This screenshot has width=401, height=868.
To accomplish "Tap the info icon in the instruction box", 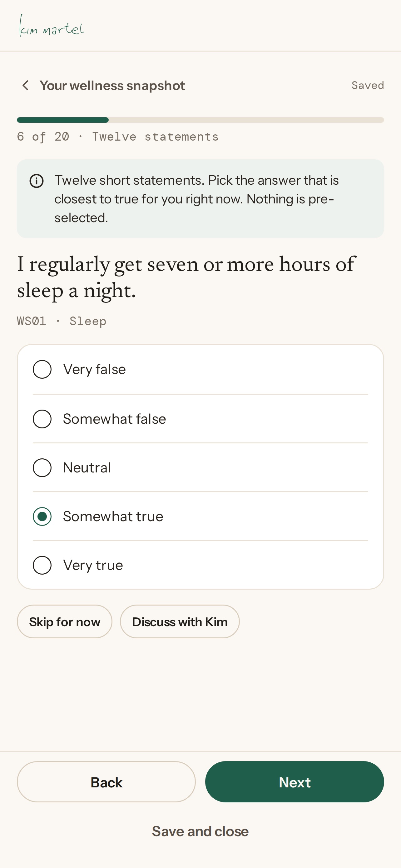I will [x=36, y=181].
